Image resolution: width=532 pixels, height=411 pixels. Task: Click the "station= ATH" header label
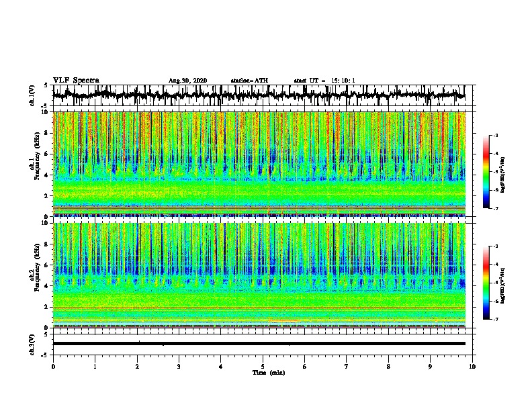coord(249,81)
